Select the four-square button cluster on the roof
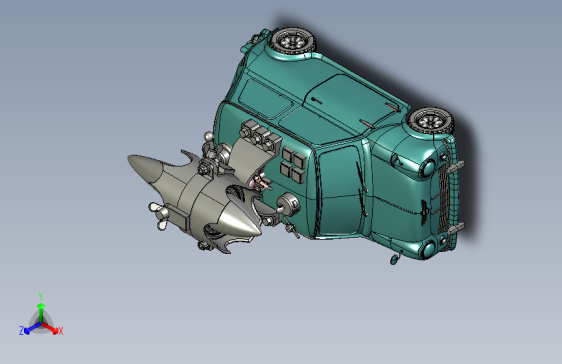Image resolution: width=562 pixels, height=364 pixels. (x=293, y=164)
